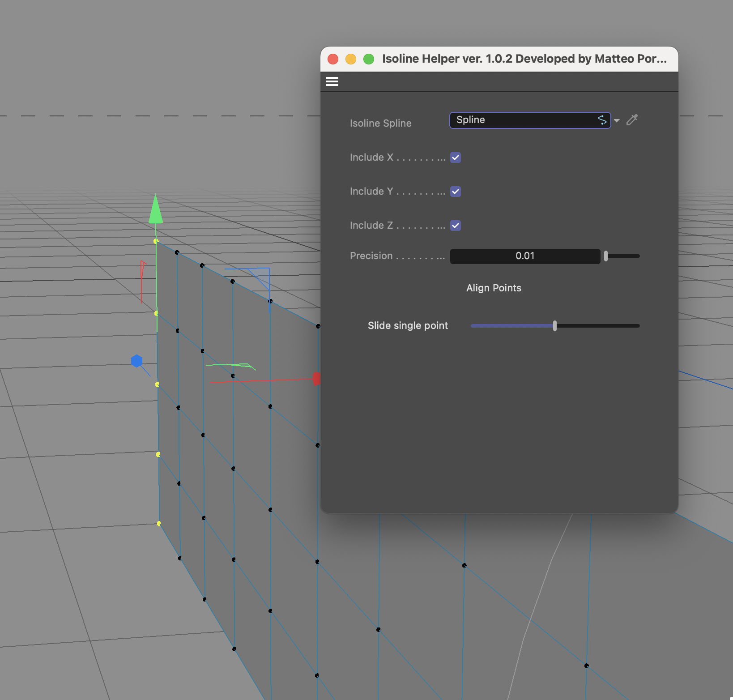Click the eyedropper pick-object icon
This screenshot has height=700, width=733.
[x=632, y=120]
